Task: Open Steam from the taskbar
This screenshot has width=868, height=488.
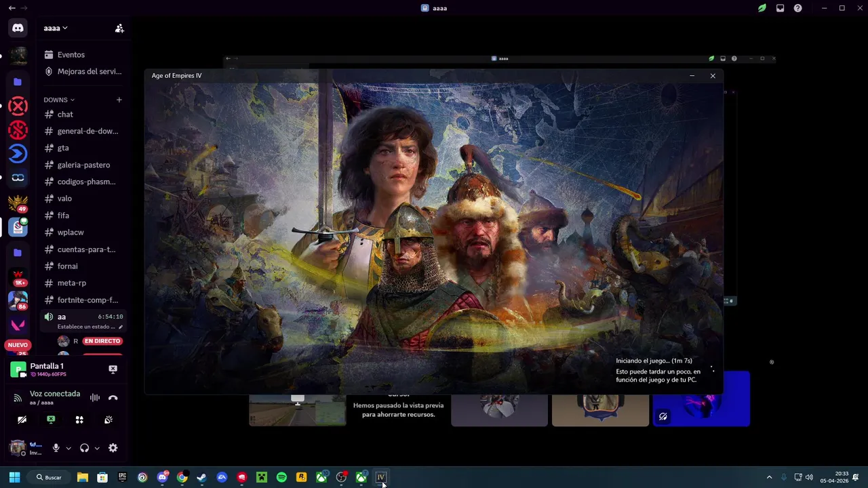Action: pyautogui.click(x=201, y=477)
